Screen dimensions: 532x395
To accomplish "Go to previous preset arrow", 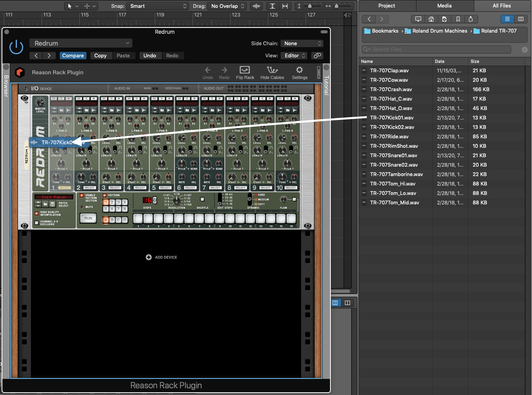I will [x=36, y=55].
